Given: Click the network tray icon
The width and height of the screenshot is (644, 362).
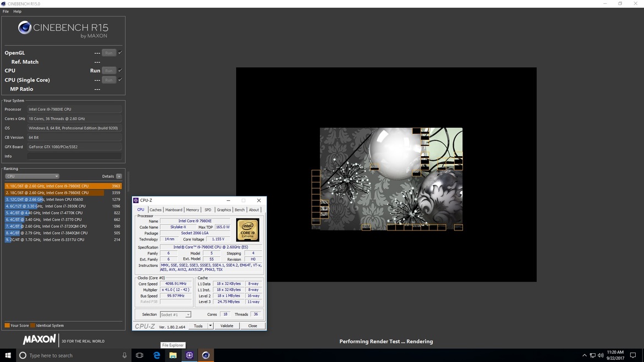Looking at the screenshot, I should [593, 355].
